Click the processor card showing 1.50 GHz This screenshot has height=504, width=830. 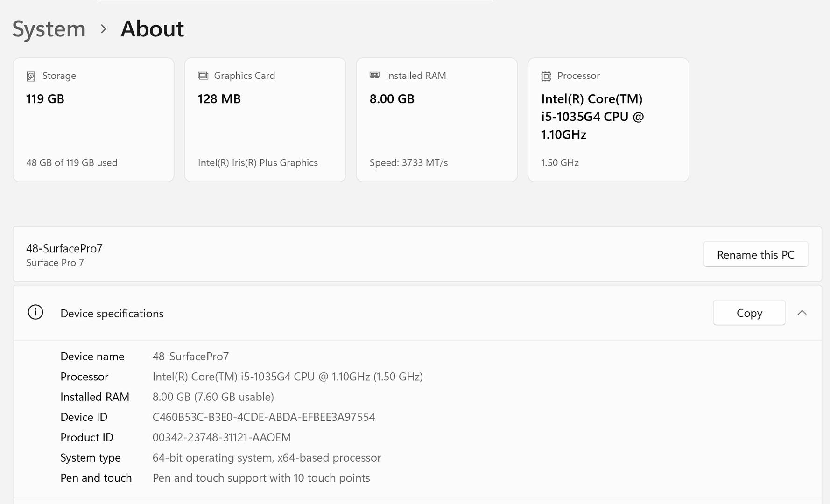(608, 120)
